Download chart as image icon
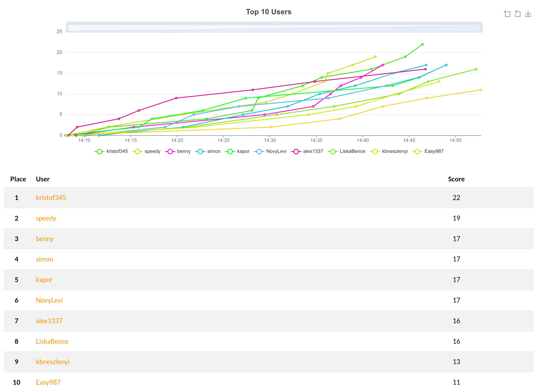 pos(528,14)
